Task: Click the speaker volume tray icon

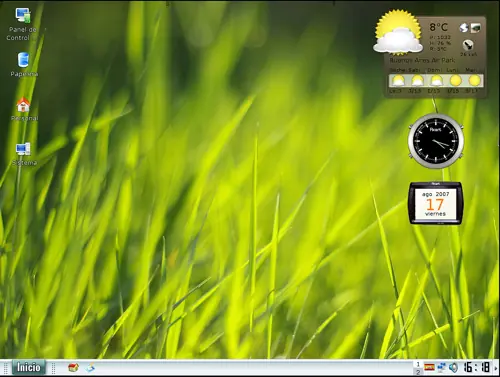Action: (453, 368)
